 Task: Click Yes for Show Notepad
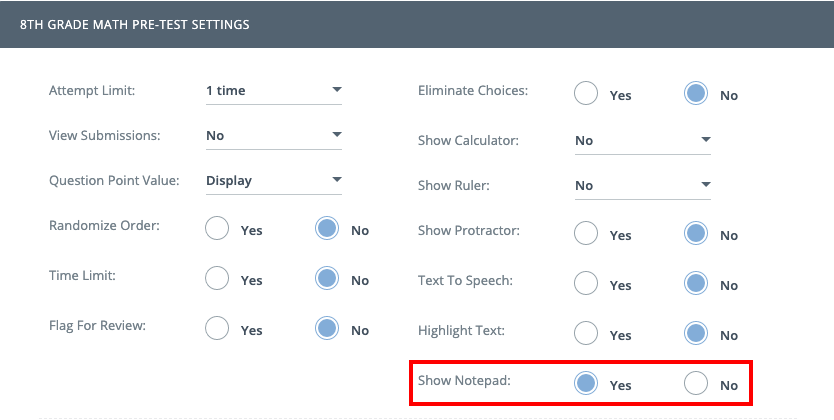[587, 384]
